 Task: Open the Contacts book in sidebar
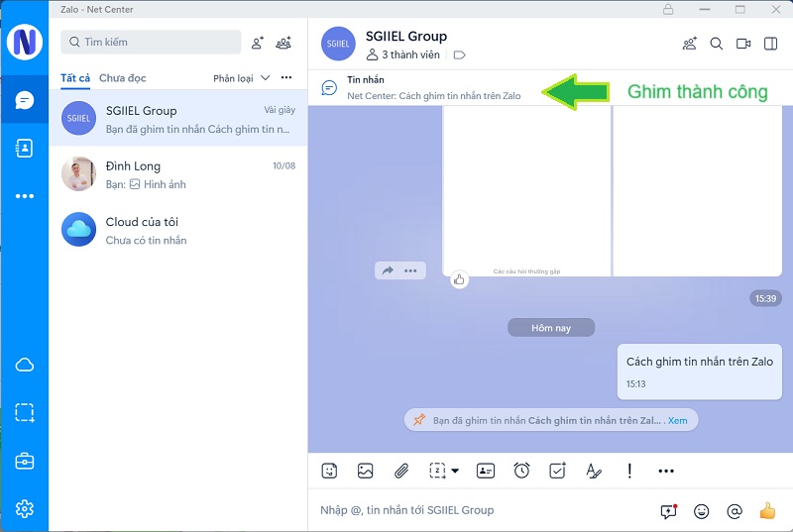24,148
